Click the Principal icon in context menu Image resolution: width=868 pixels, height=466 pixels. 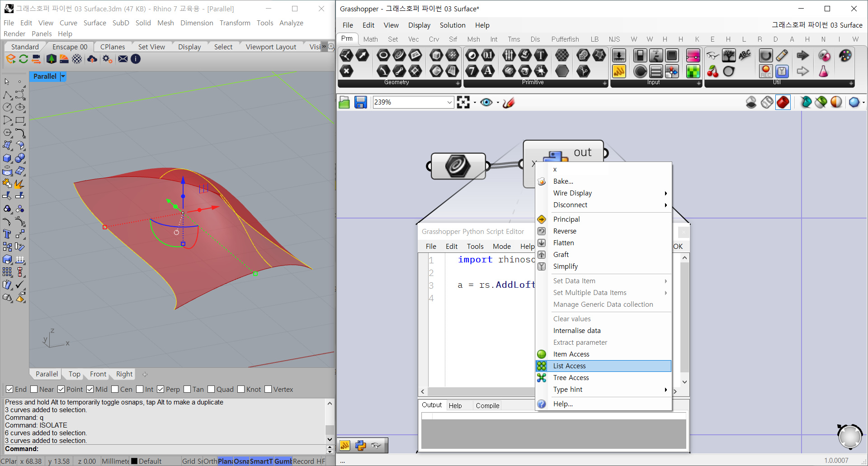click(x=542, y=219)
